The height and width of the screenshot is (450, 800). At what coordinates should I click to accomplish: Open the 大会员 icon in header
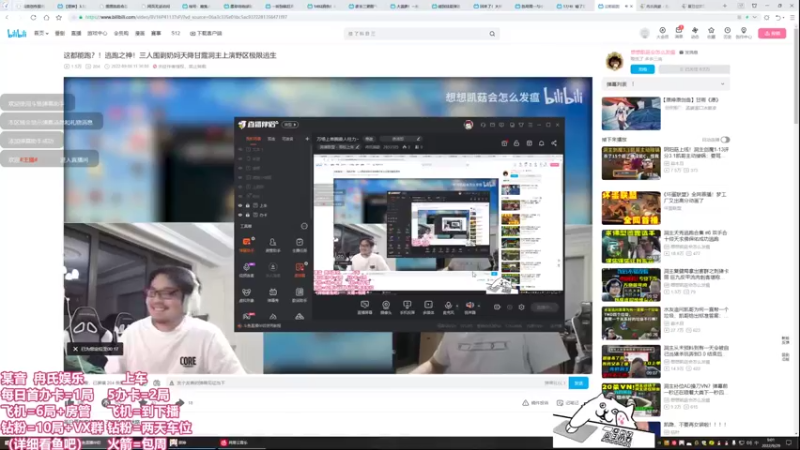pos(662,33)
